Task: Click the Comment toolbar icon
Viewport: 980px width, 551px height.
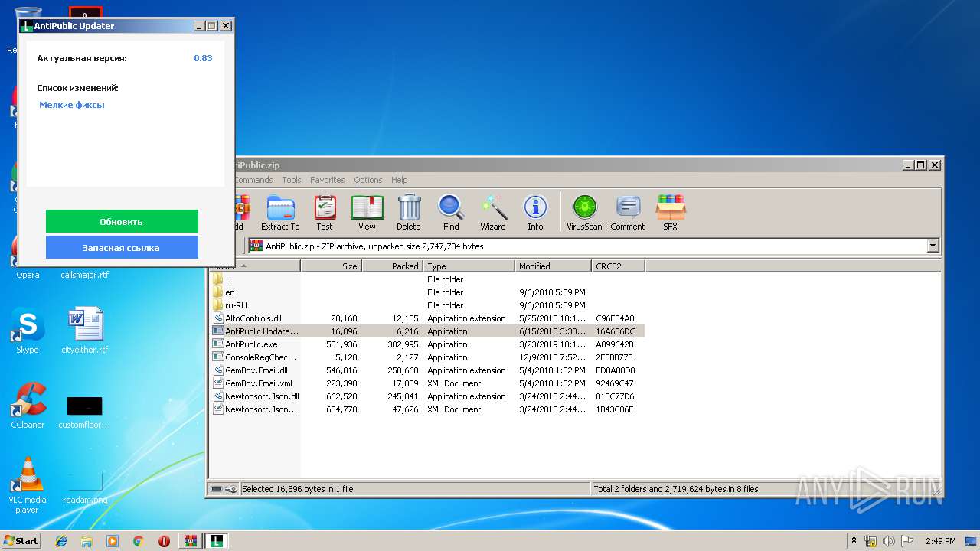Action: 628,212
